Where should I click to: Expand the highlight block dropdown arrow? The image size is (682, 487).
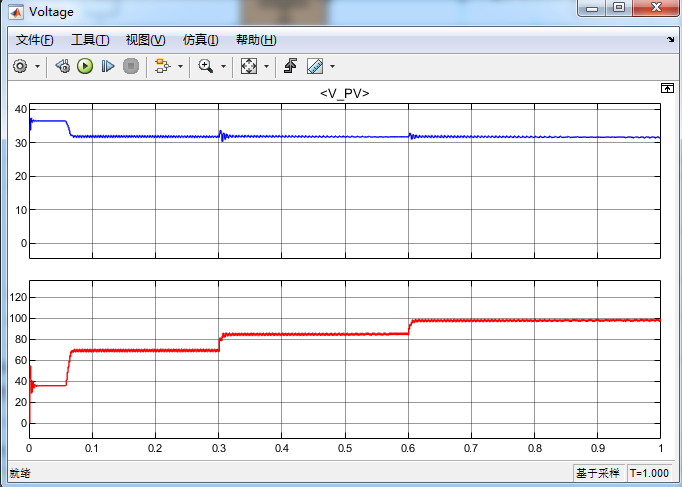pos(181,67)
